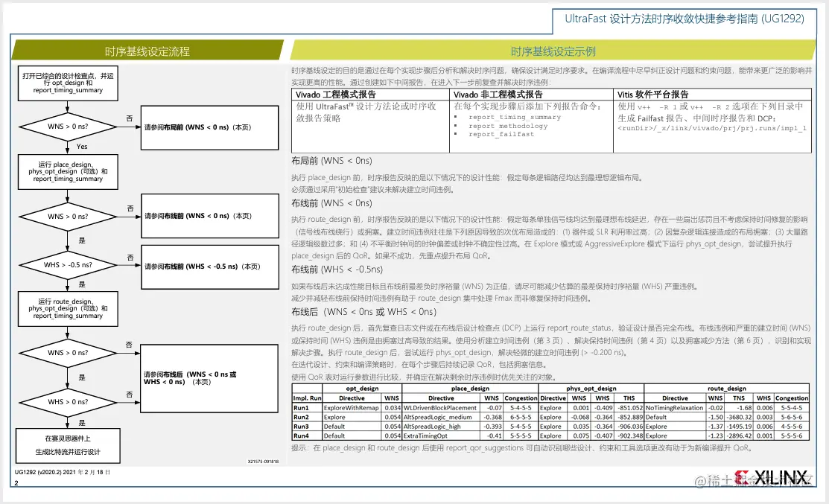Click the THS value '-902.348'
Viewport: 829px width, 504px height.
629,436
